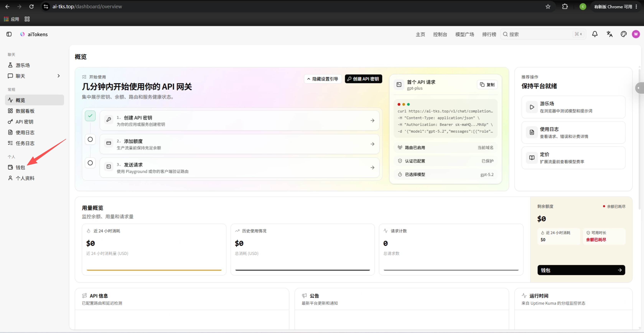Image resolution: width=644 pixels, height=333 pixels.
Task: Click the address bar URL
Action: tap(87, 7)
